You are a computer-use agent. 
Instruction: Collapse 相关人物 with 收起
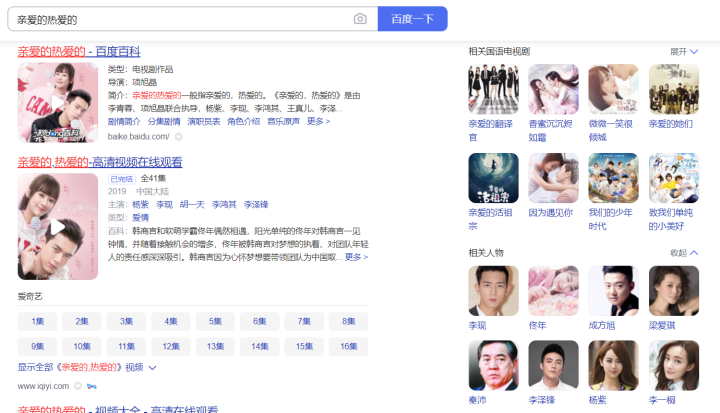(x=684, y=253)
